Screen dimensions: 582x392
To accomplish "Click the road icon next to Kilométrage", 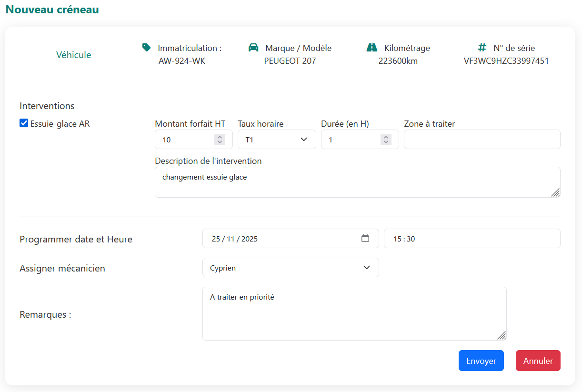I will pos(372,48).
